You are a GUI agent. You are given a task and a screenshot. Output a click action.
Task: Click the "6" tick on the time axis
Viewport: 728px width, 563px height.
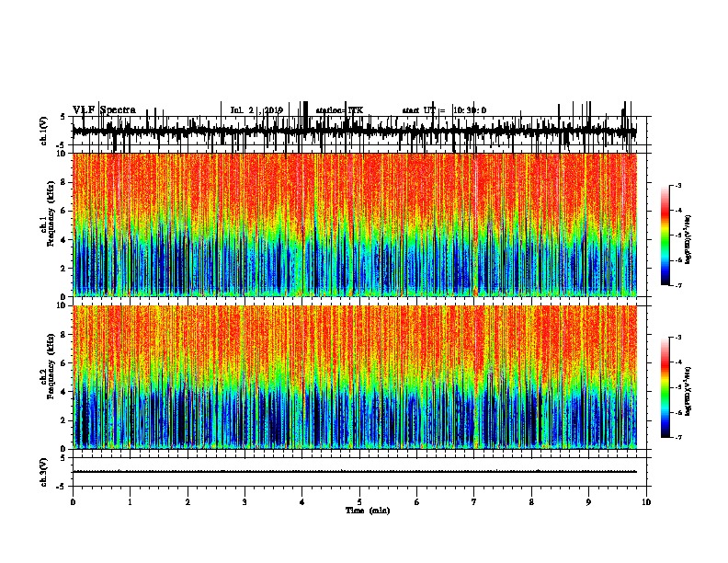417,502
